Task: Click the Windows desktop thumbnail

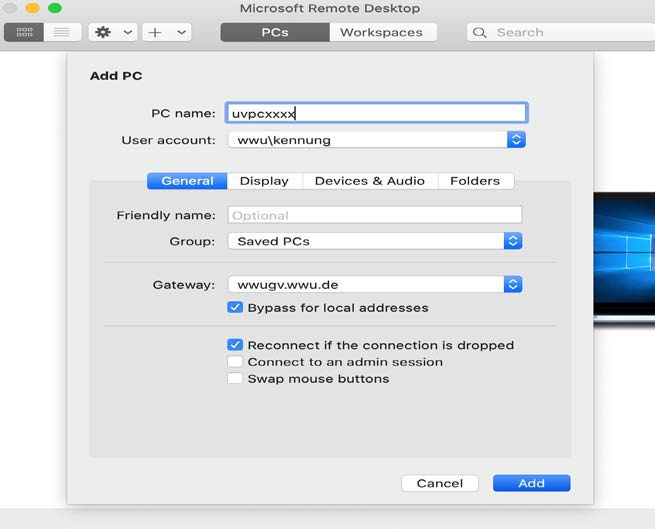Action: 624,255
